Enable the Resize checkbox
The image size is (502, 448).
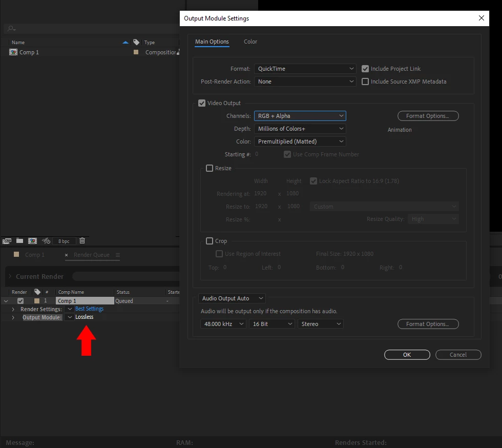coord(210,168)
